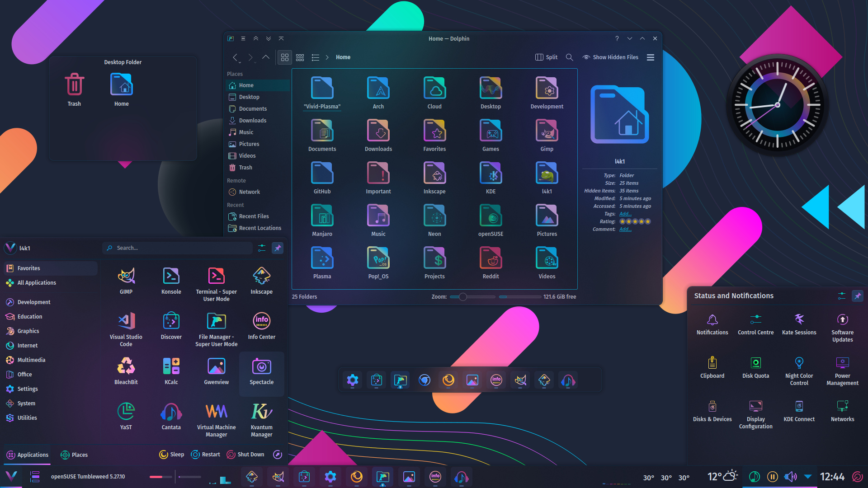
Task: Click the Shut Down button
Action: (245, 455)
